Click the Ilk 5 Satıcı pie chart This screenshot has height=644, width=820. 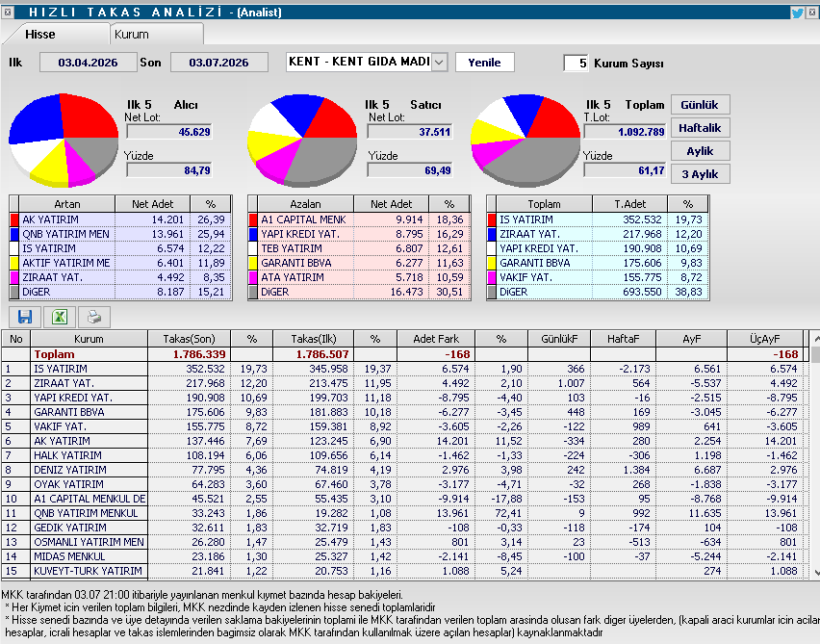click(302, 140)
